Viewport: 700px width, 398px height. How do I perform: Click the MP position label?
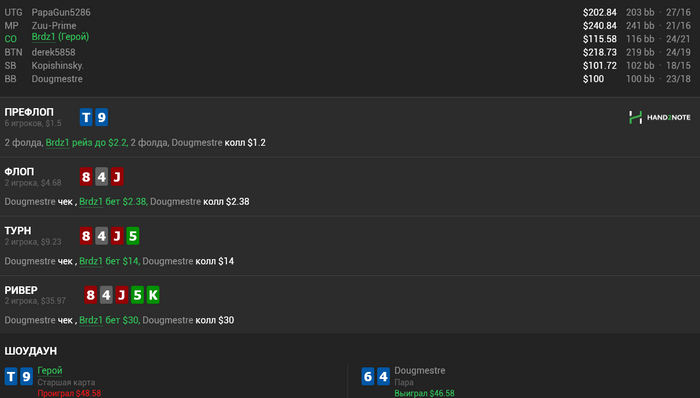(12, 26)
